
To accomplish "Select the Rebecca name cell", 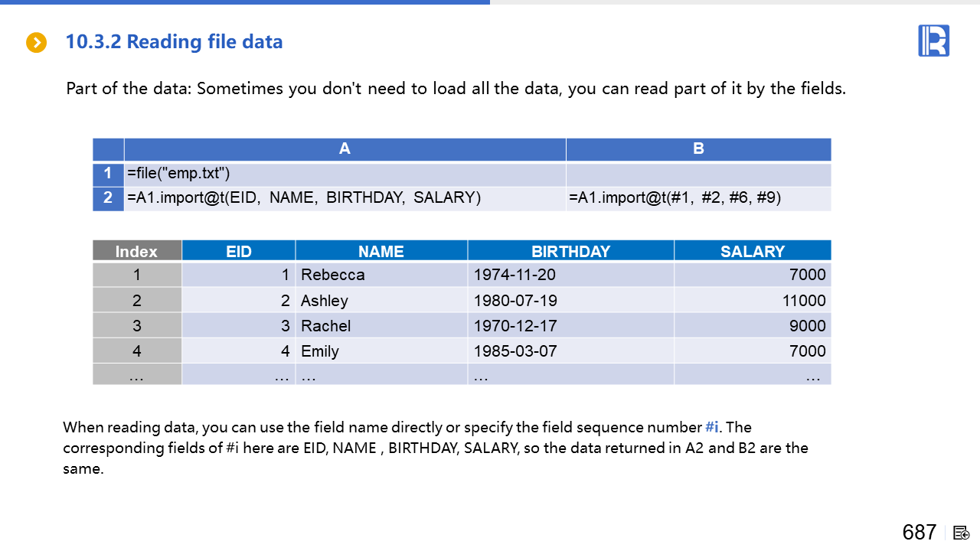I will [381, 275].
